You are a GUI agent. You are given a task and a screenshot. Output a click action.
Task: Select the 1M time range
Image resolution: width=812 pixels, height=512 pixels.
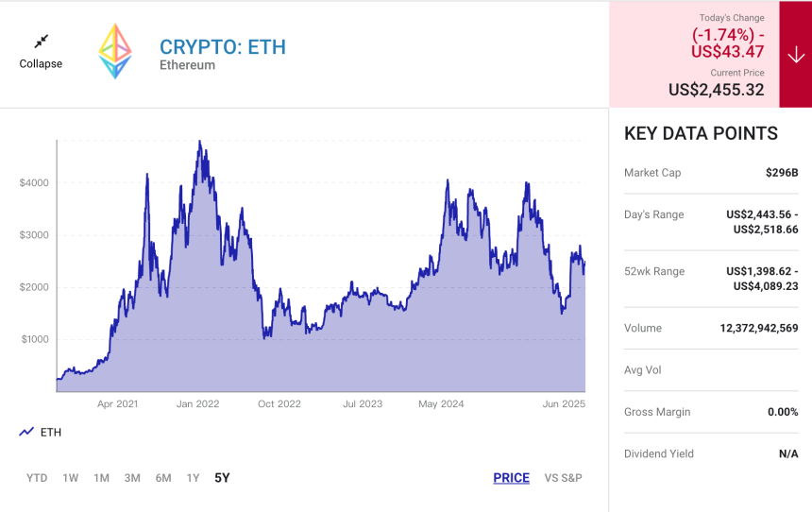click(102, 478)
